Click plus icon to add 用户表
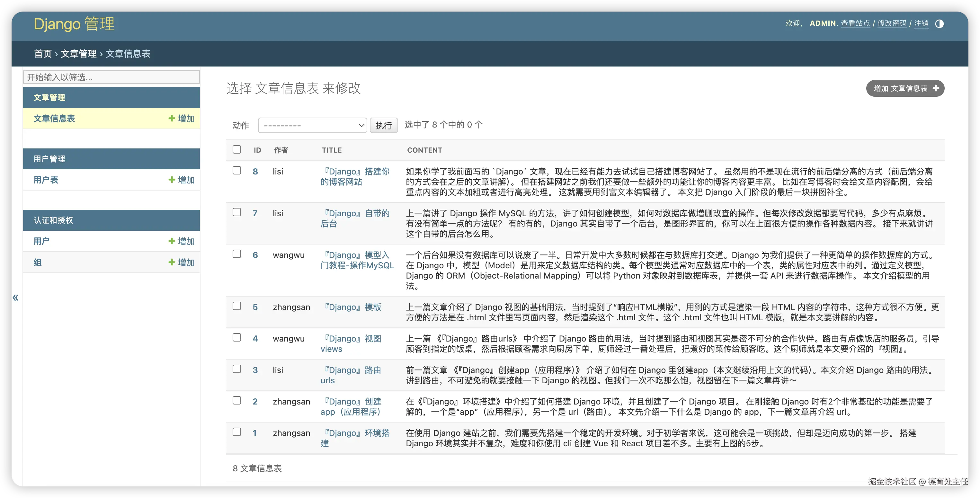Screen dimensions: 980x498 [x=172, y=180]
